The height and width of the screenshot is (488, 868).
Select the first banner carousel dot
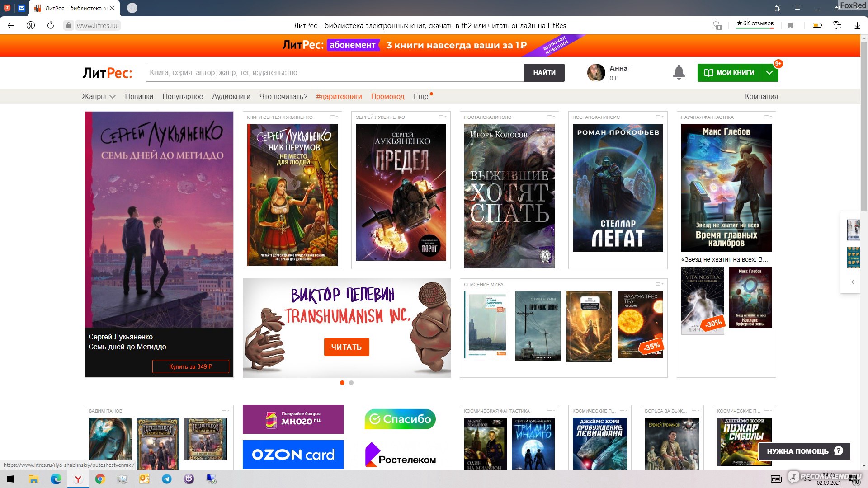342,383
